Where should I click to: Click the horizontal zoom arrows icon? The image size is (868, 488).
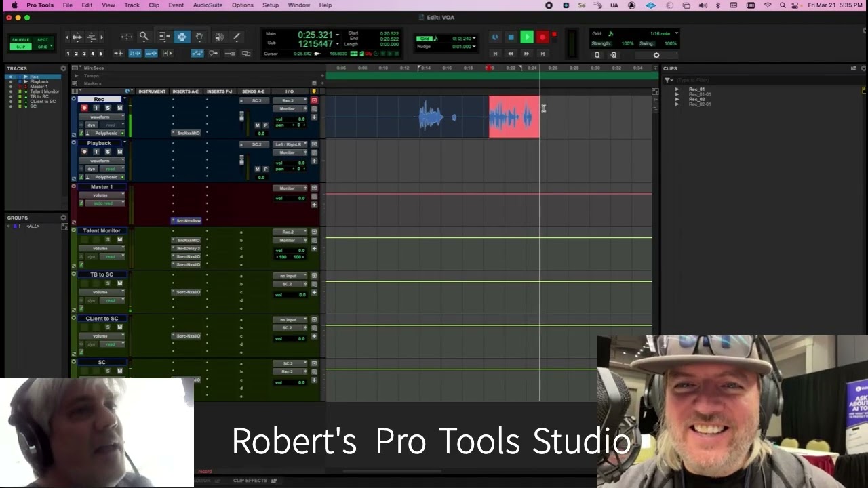[127, 37]
